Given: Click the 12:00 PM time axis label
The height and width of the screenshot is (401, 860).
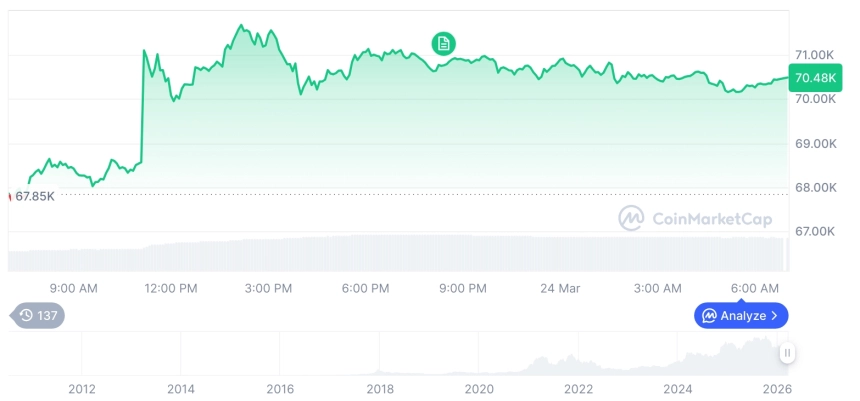Looking at the screenshot, I should coord(172,288).
